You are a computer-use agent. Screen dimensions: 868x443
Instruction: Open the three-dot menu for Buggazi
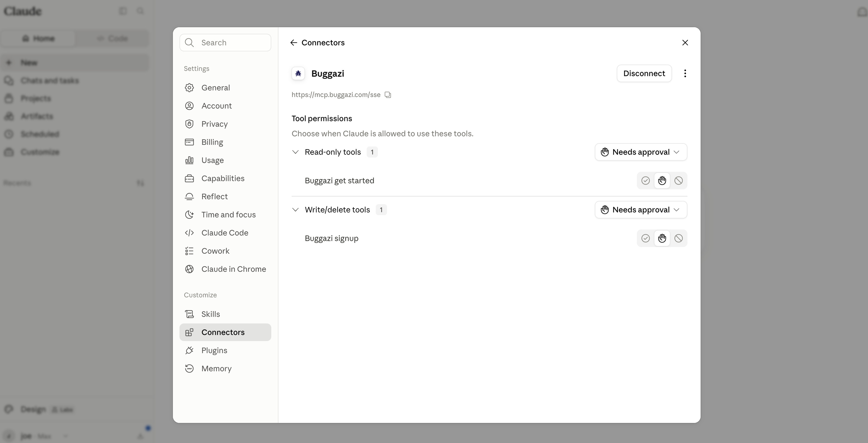click(685, 73)
